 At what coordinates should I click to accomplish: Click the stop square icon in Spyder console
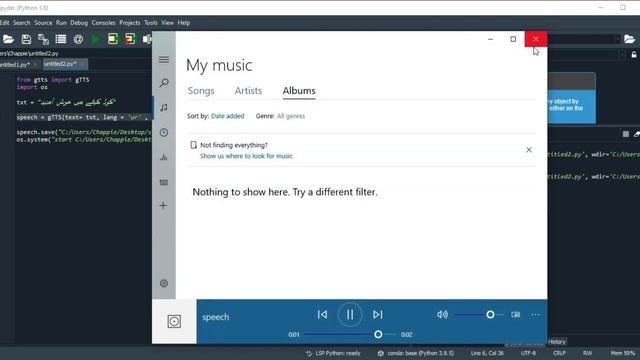pos(625,134)
